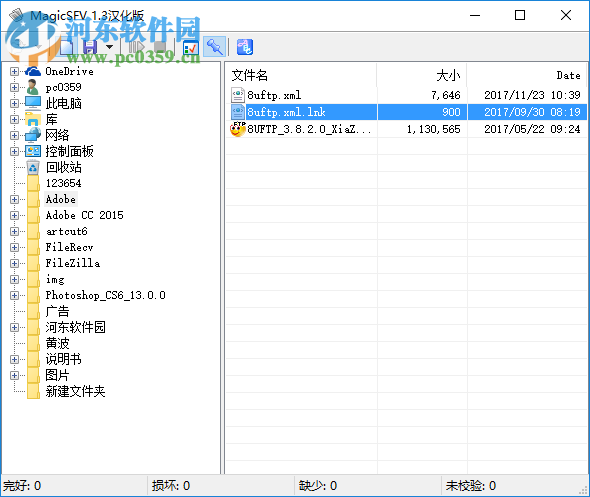
Task: Click the 8uftp.xml file icon
Action: tap(238, 95)
